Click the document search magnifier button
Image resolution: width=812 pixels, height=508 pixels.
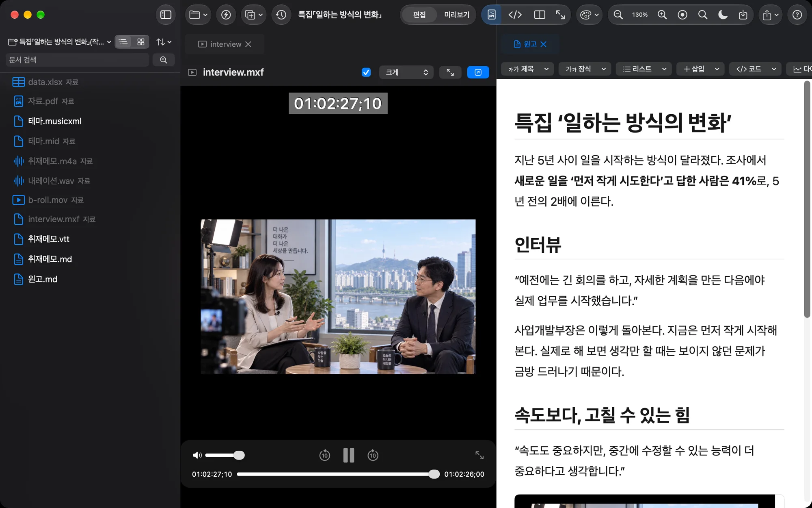coord(164,60)
